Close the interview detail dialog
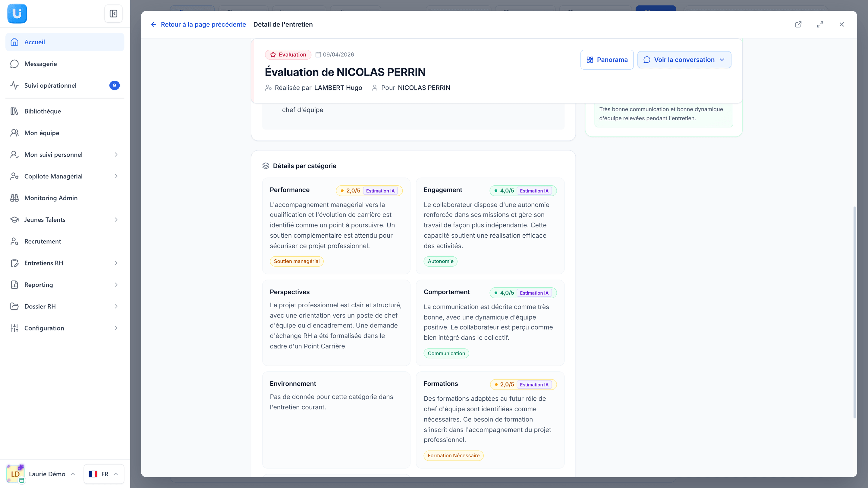This screenshot has width=868, height=488. pyautogui.click(x=841, y=24)
